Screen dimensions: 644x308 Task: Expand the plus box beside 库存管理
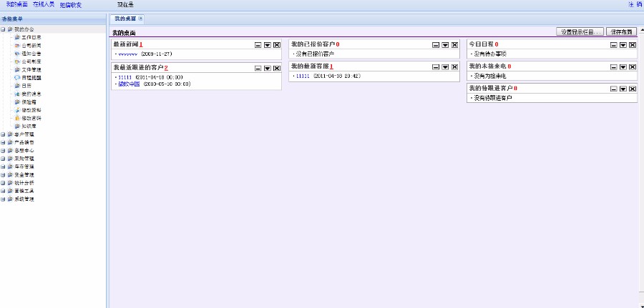click(x=4, y=167)
